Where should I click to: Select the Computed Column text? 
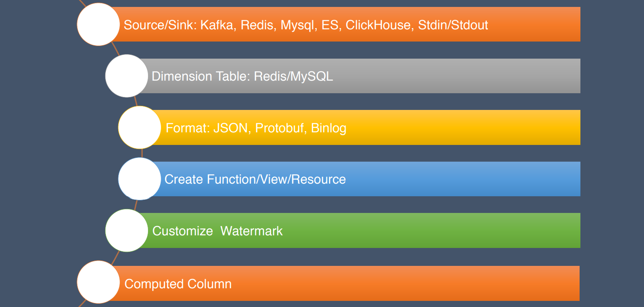(178, 284)
